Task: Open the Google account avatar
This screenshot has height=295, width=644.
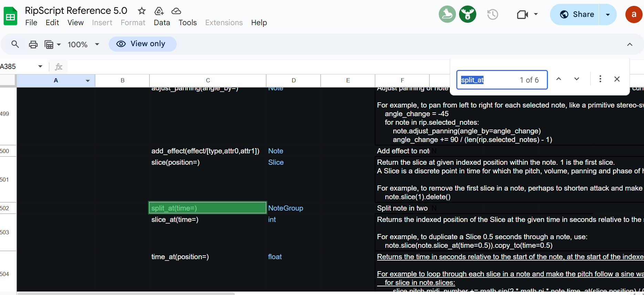Action: pos(634,14)
